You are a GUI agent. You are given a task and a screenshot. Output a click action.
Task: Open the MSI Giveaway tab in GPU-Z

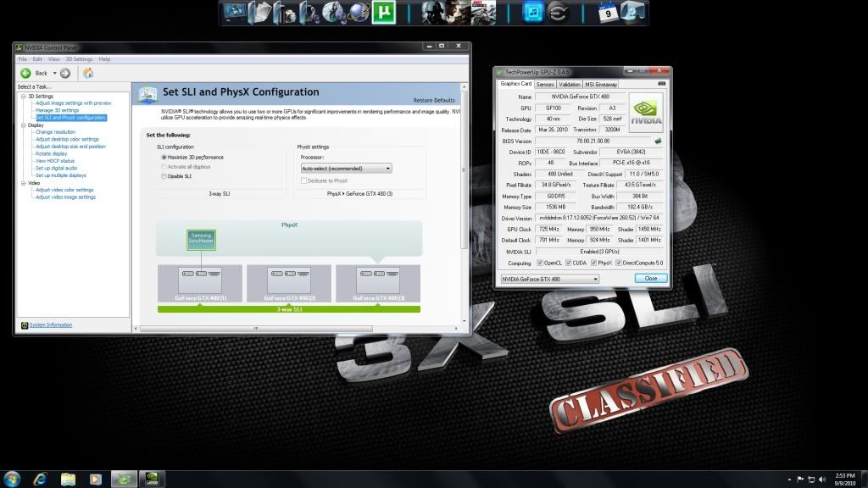(x=601, y=85)
